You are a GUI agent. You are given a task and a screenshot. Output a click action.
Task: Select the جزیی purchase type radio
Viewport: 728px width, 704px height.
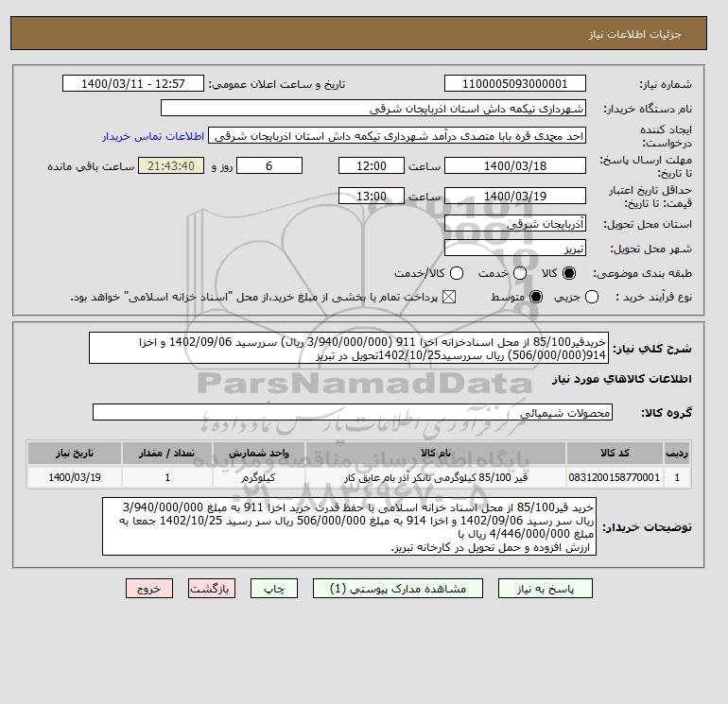point(592,297)
